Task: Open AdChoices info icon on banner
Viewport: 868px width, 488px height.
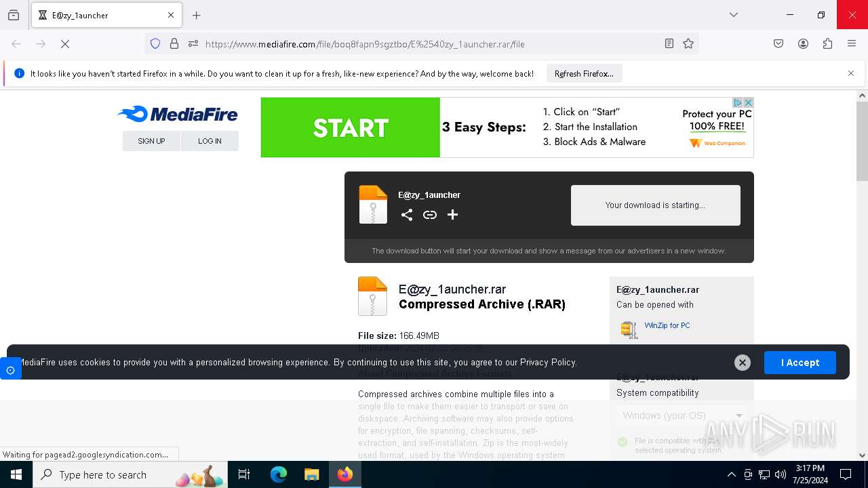Action: coord(739,102)
